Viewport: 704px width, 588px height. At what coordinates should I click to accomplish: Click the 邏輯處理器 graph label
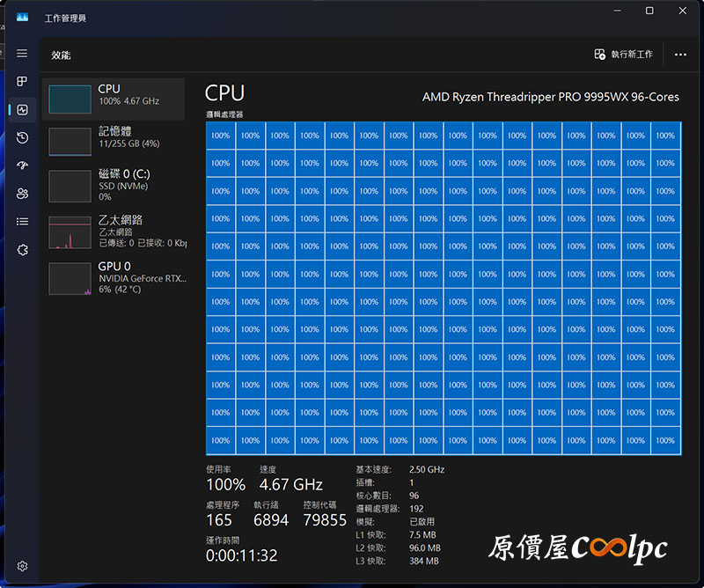(x=224, y=114)
